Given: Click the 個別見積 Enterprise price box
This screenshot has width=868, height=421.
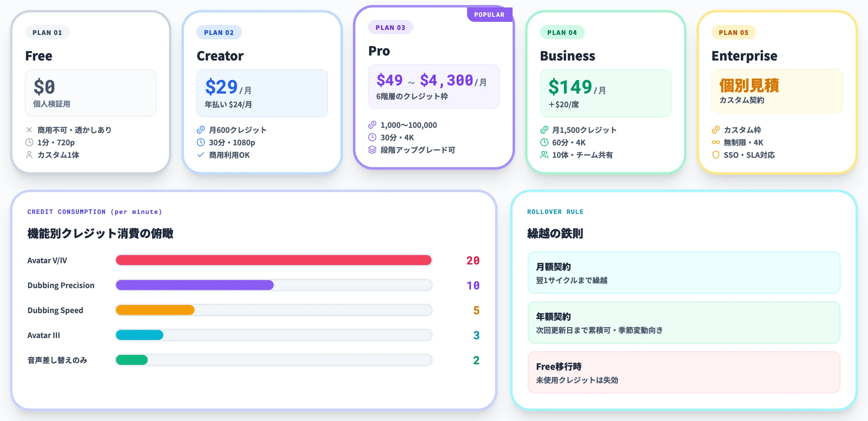Looking at the screenshot, I should point(777,91).
